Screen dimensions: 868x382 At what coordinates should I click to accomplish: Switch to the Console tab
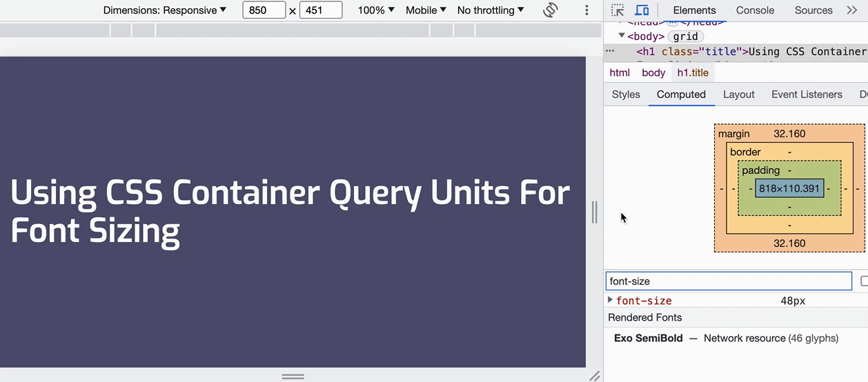click(x=755, y=10)
